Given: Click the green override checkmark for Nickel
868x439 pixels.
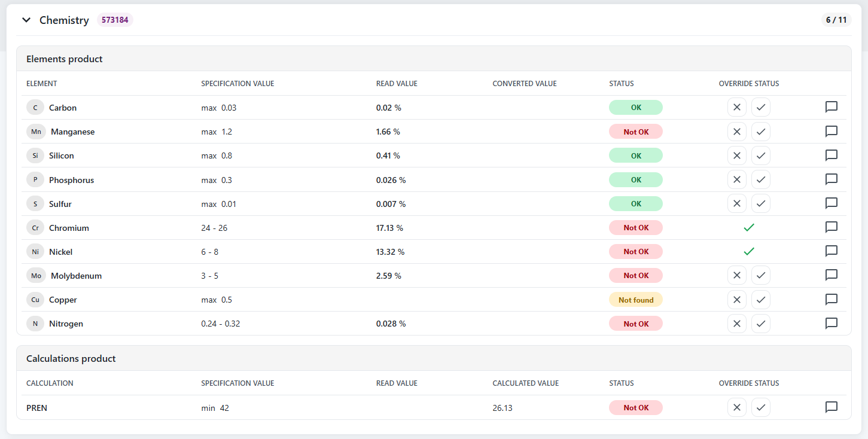Looking at the screenshot, I should point(749,251).
